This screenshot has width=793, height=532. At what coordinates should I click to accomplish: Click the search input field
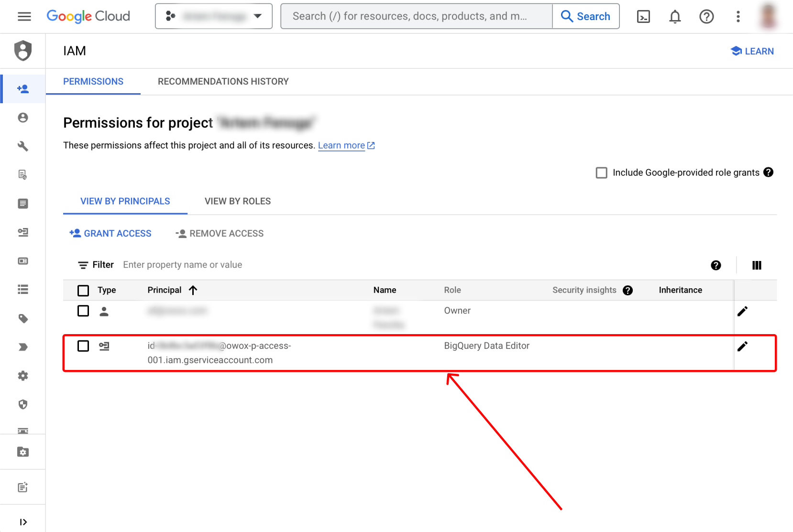tap(417, 16)
